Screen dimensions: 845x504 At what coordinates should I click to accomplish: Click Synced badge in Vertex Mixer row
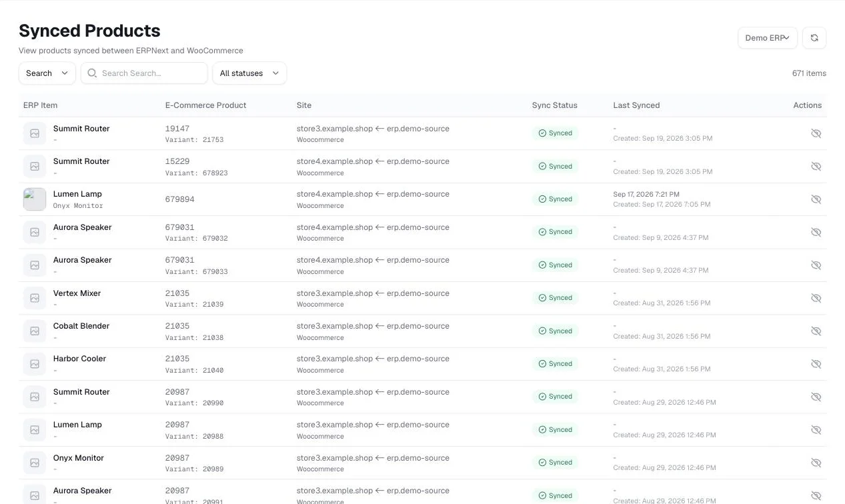[x=555, y=298]
